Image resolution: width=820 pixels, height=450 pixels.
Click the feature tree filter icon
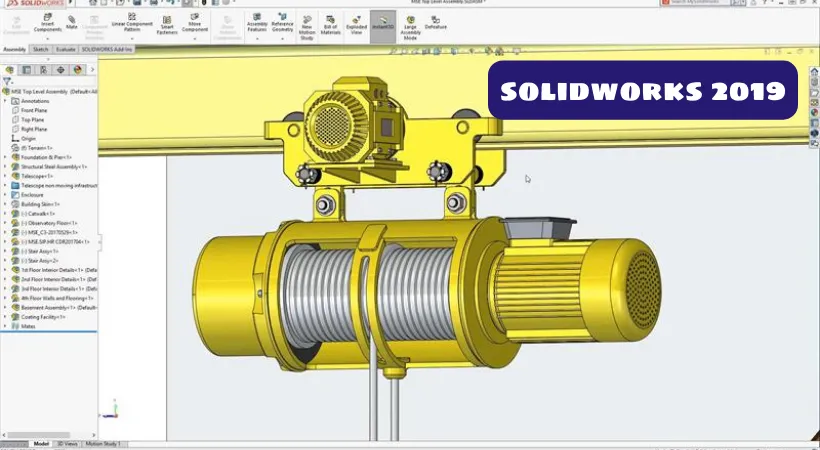7,82
